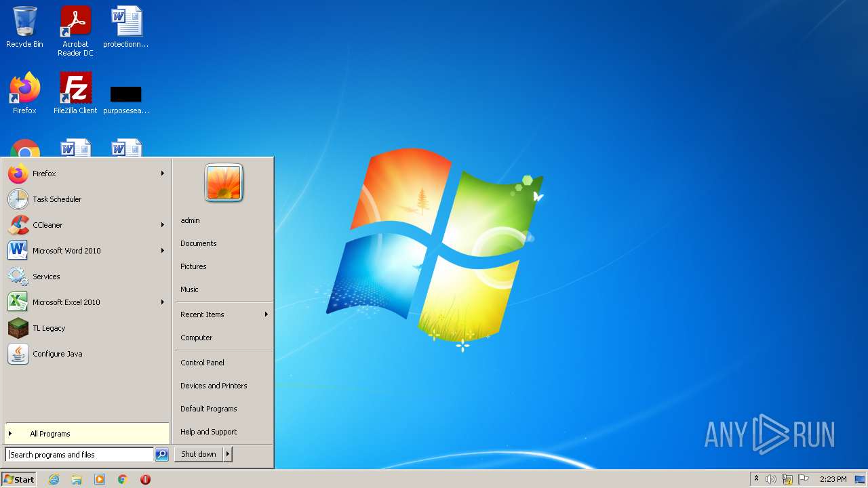Open Control Panel
868x488 pixels.
[202, 363]
